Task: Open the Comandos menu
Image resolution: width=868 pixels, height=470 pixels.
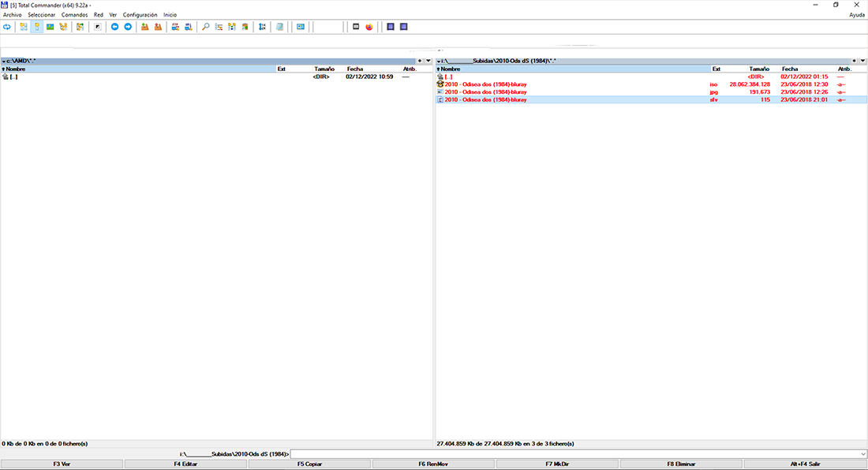Action: coord(75,15)
